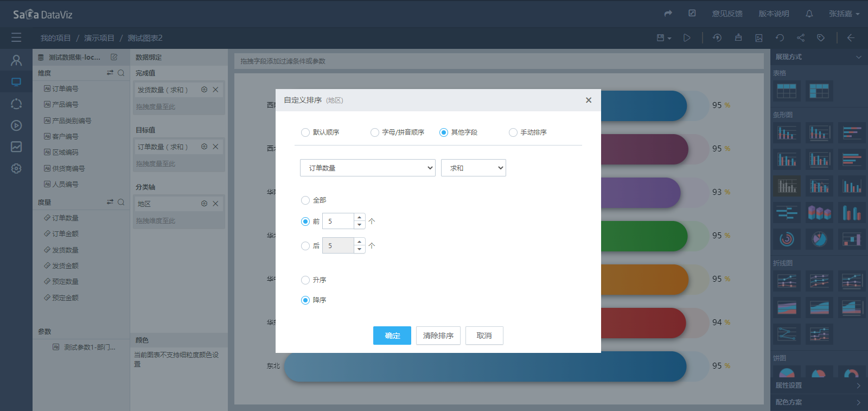Viewport: 868px width, 411px height.
Task: Click the notification bell icon
Action: [x=809, y=14]
